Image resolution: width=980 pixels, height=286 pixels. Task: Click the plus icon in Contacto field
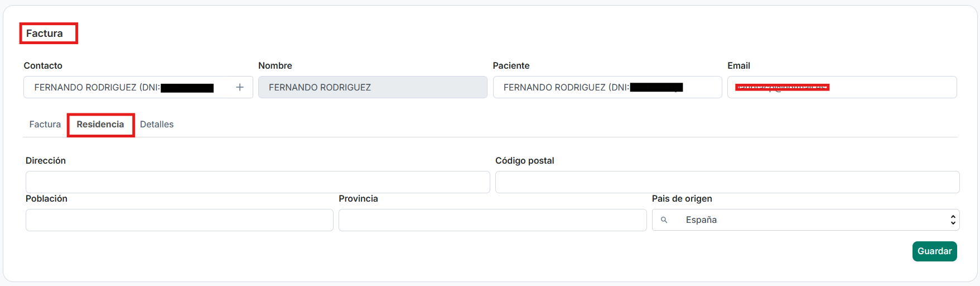[240, 87]
